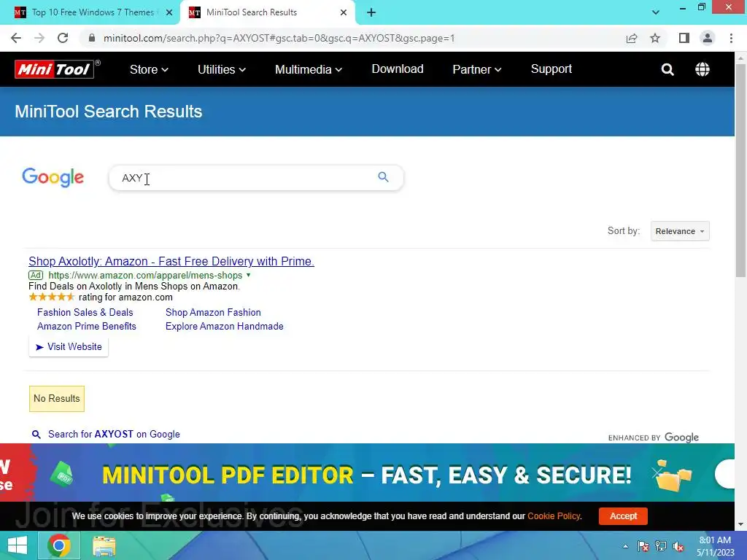
Task: Open the language globe icon
Action: tap(703, 69)
